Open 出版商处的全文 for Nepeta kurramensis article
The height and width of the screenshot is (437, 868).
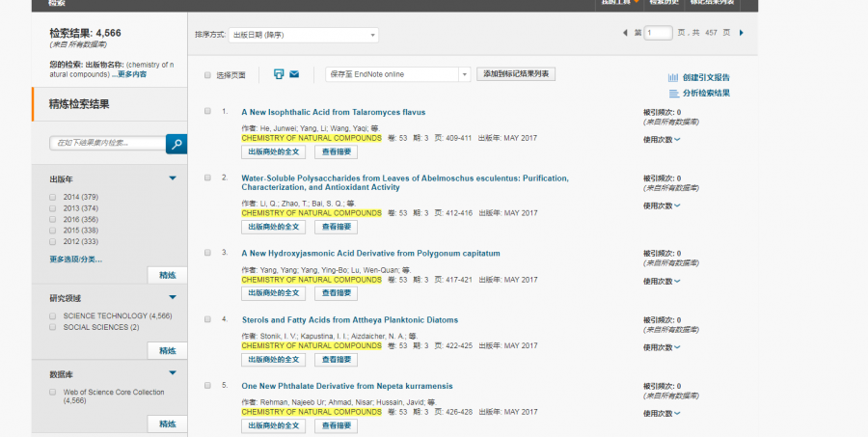(274, 426)
